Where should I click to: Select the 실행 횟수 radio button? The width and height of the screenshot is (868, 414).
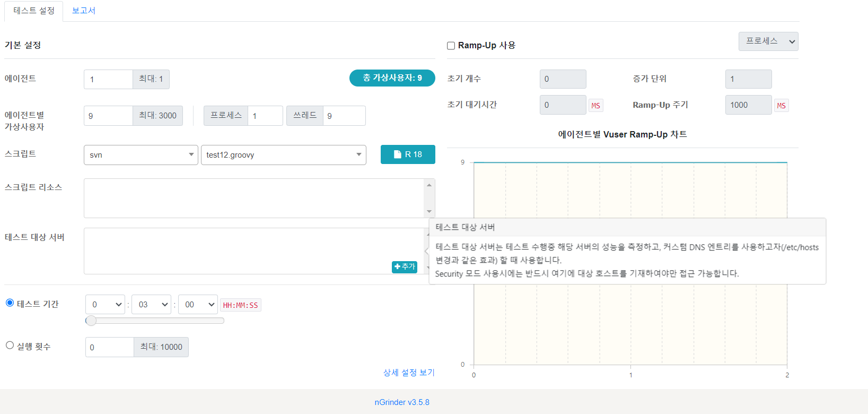click(10, 345)
